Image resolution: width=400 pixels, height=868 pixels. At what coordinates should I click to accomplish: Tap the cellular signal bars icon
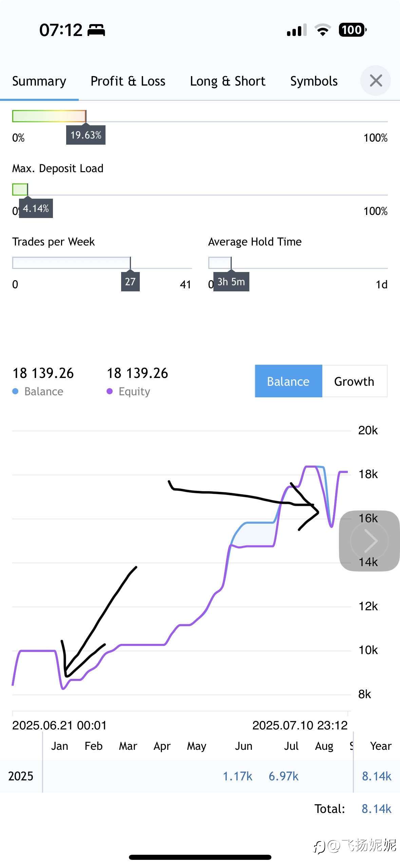297,30
